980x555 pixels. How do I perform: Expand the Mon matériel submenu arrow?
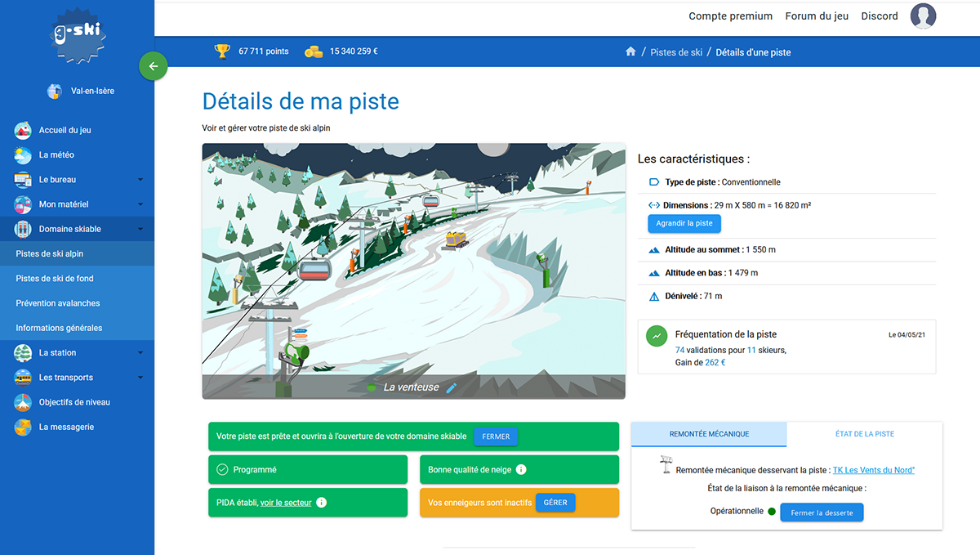(140, 204)
